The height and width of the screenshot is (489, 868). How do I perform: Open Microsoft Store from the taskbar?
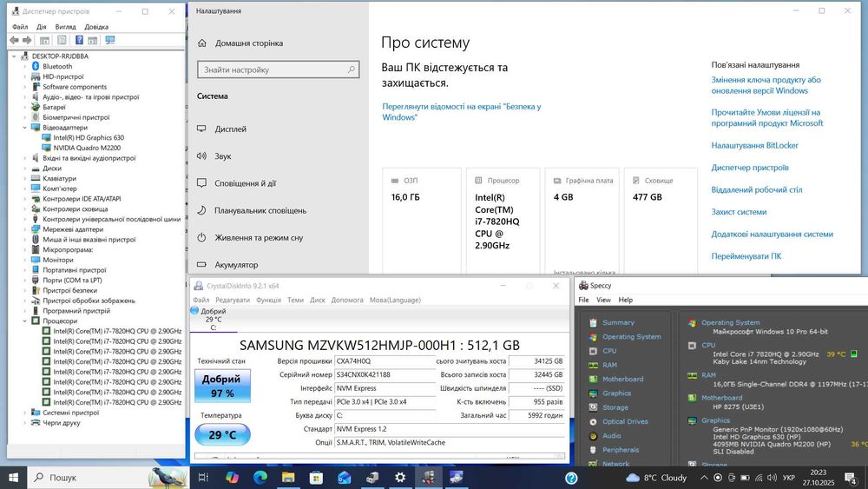[316, 478]
